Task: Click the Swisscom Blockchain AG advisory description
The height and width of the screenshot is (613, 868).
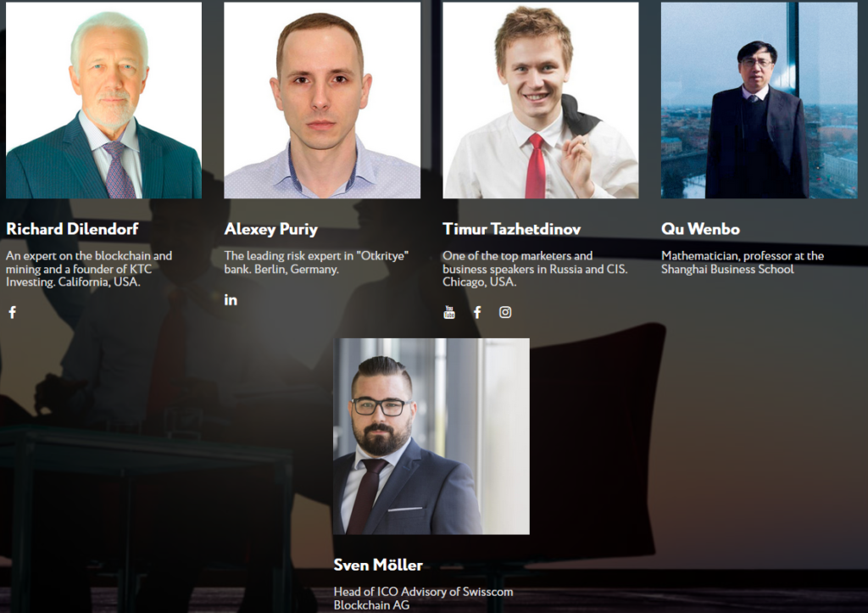Action: (424, 598)
